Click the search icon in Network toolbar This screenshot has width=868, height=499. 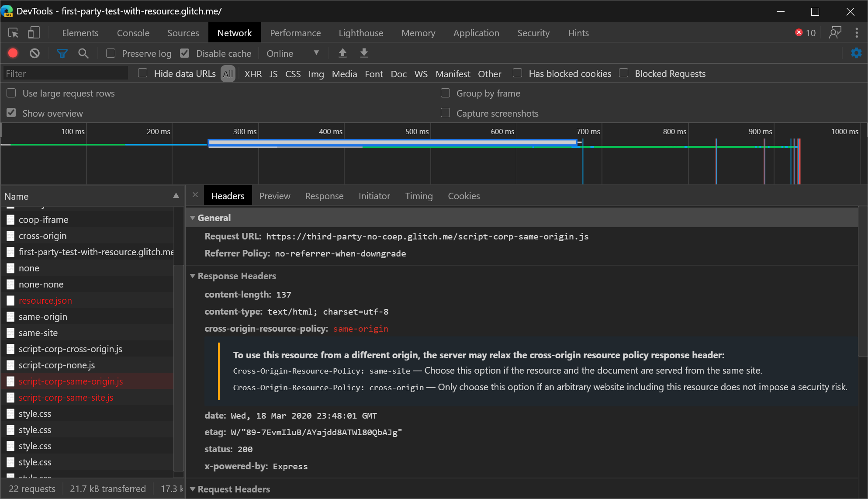tap(84, 54)
